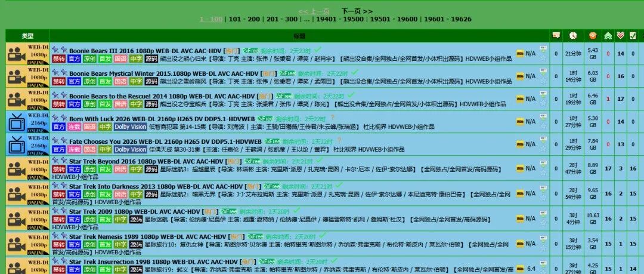This screenshot has width=644, height=274.
Task: Sort by 类型 column header
Action: click(x=27, y=36)
